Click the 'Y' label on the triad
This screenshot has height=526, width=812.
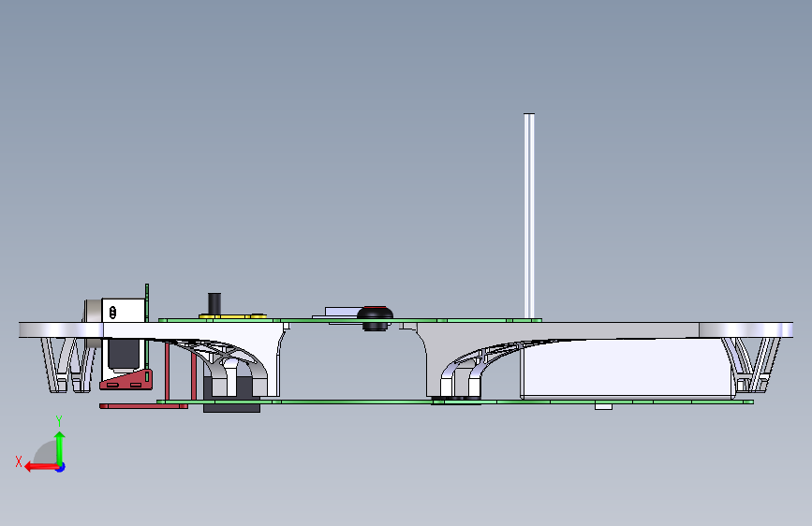pyautogui.click(x=59, y=421)
